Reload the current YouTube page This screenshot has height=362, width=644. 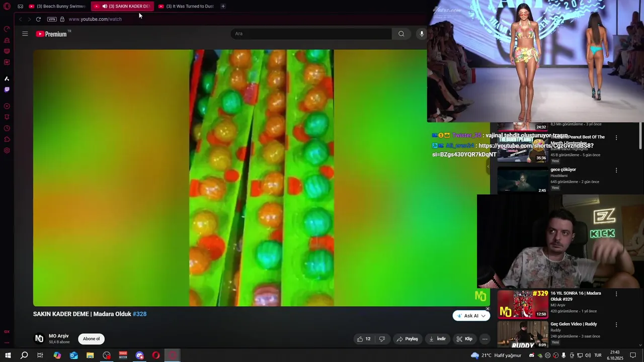click(38, 19)
